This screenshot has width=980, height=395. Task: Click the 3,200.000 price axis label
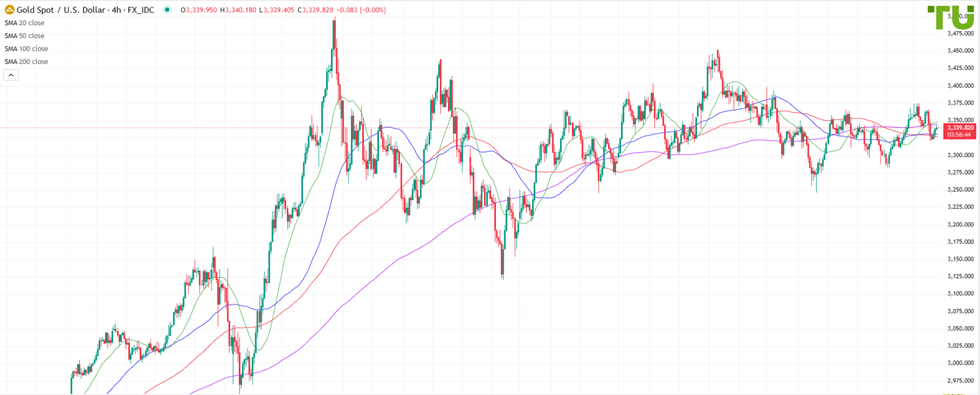[960, 224]
